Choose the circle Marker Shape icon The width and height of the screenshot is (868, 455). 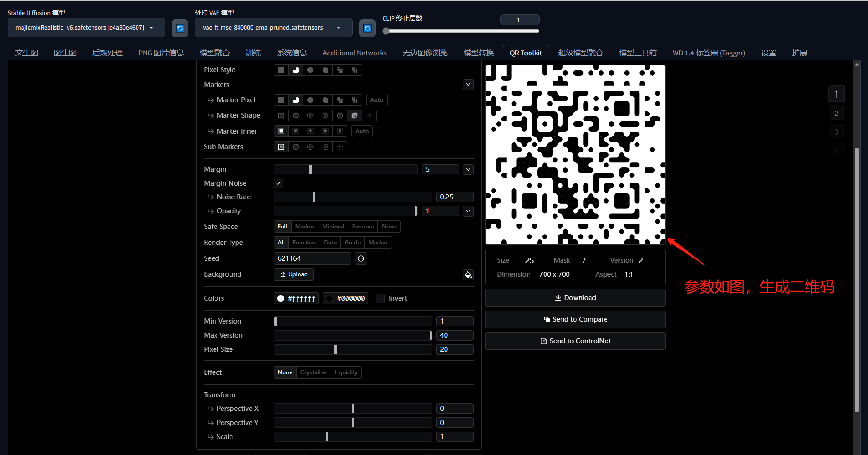pyautogui.click(x=296, y=115)
